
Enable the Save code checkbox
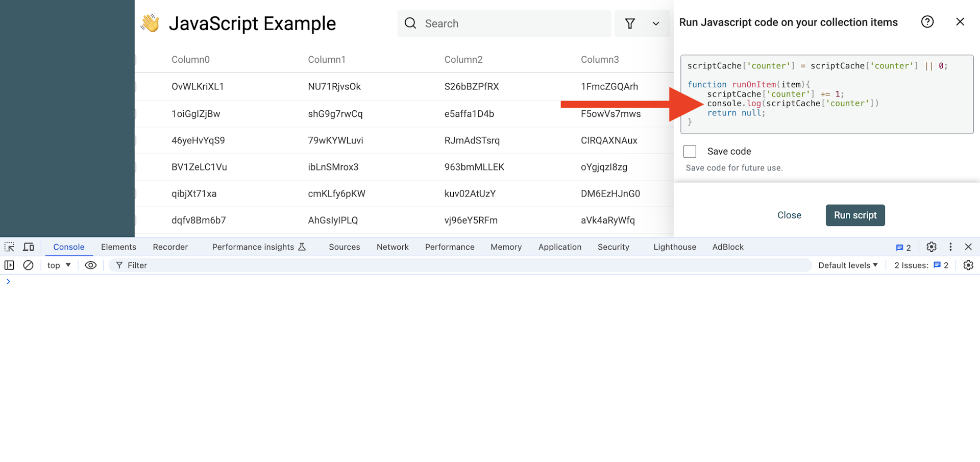point(690,152)
